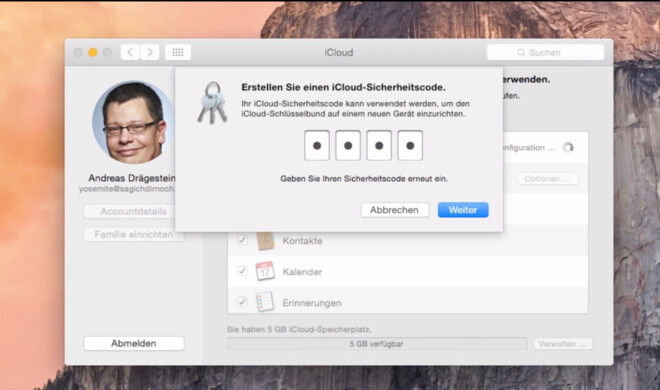Click the Abmelden button
Image resolution: width=660 pixels, height=390 pixels.
(133, 343)
